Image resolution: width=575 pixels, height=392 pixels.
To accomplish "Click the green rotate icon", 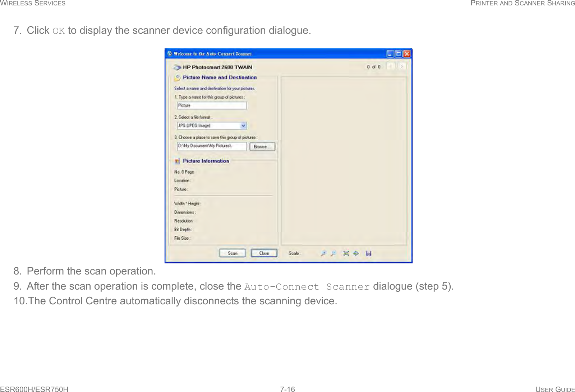I will pos(356,253).
